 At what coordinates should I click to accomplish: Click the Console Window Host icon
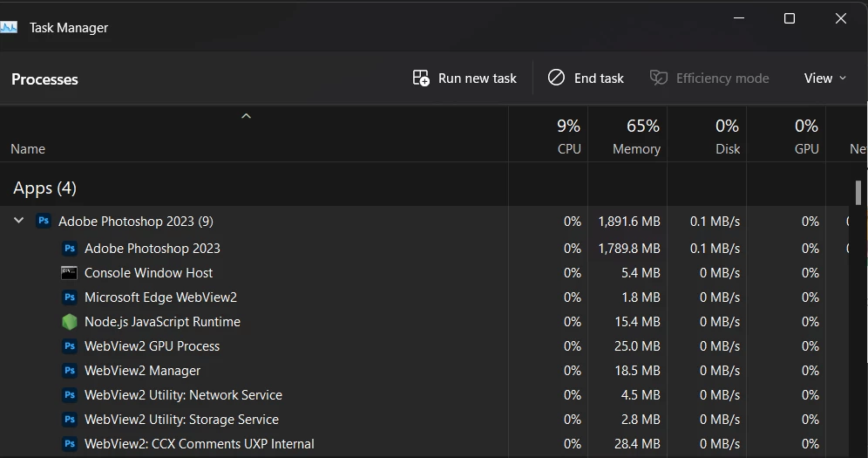[69, 272]
